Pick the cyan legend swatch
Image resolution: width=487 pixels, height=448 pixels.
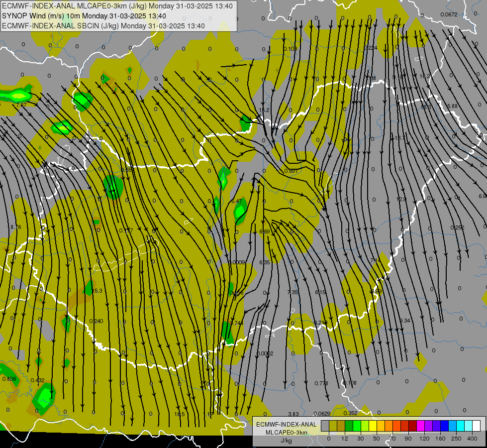click(x=460, y=426)
